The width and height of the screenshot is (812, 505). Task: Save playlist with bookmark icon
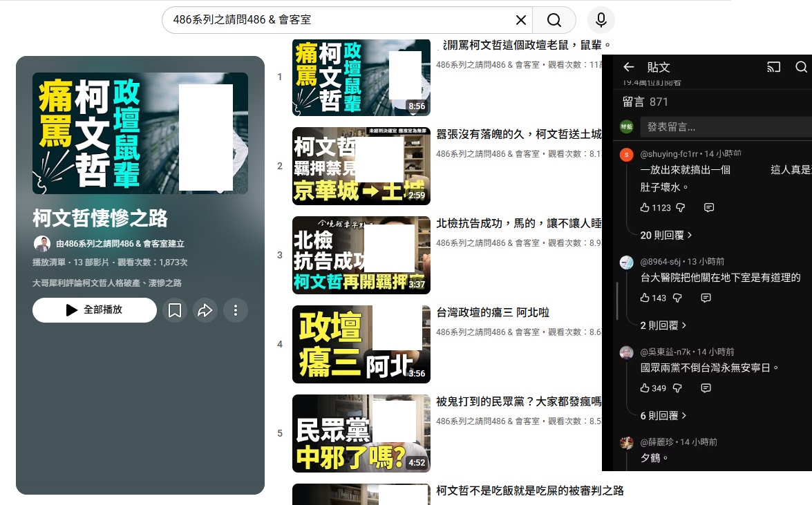(175, 311)
